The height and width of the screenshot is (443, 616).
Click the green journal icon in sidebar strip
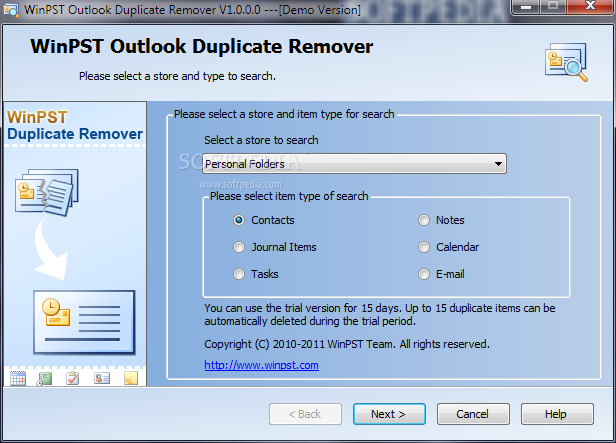(x=44, y=378)
